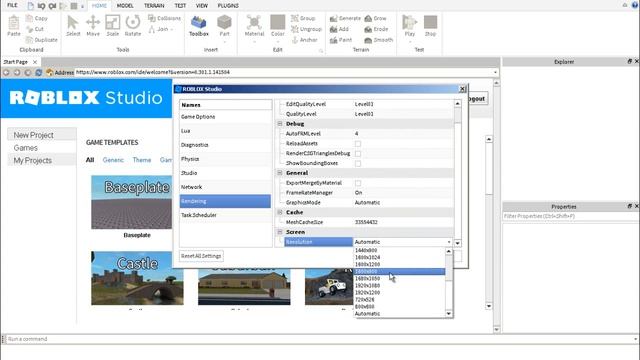Click the Run a command input bar
Screen dimensions: 640x360
click(x=321, y=339)
